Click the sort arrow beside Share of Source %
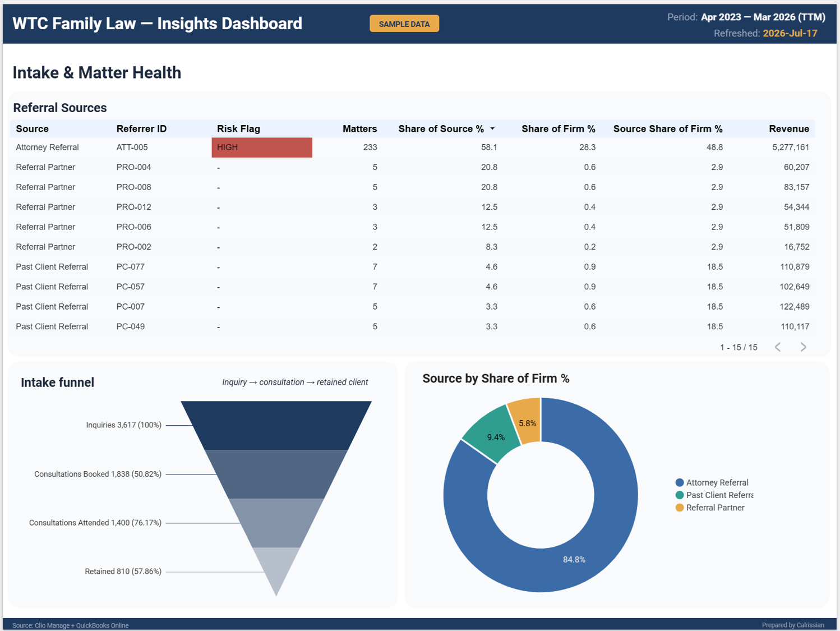 pyautogui.click(x=492, y=129)
